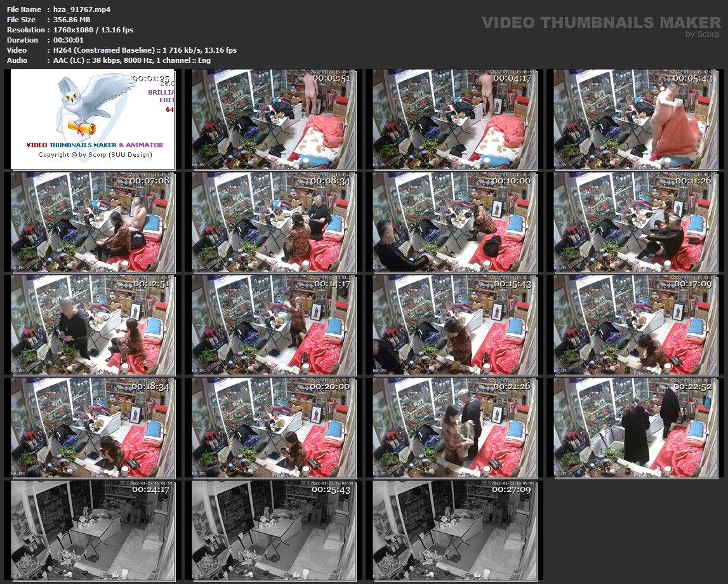The height and width of the screenshot is (584, 728).
Task: Click the frame labeled 00:21:26
Action: (454, 428)
